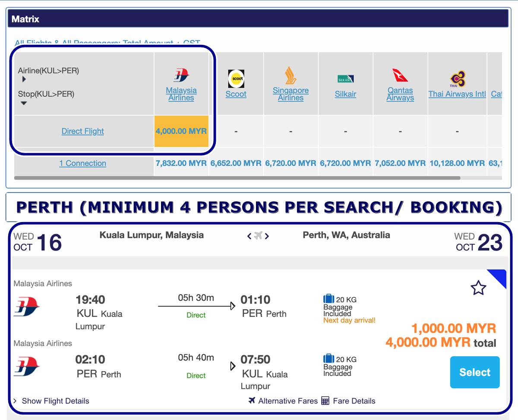This screenshot has width=518, height=420.
Task: Click the previous-day left arrow beside the plane icon
Action: tap(249, 236)
